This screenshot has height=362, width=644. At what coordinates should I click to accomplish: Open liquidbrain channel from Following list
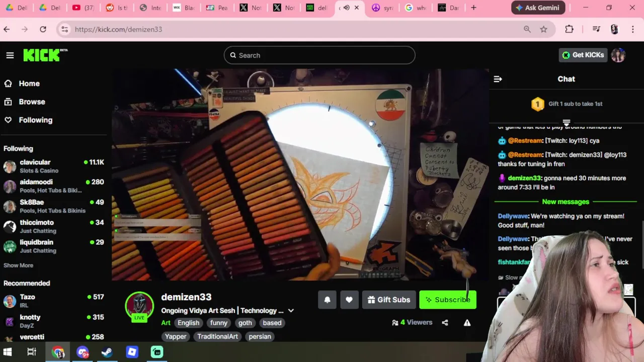point(53,246)
